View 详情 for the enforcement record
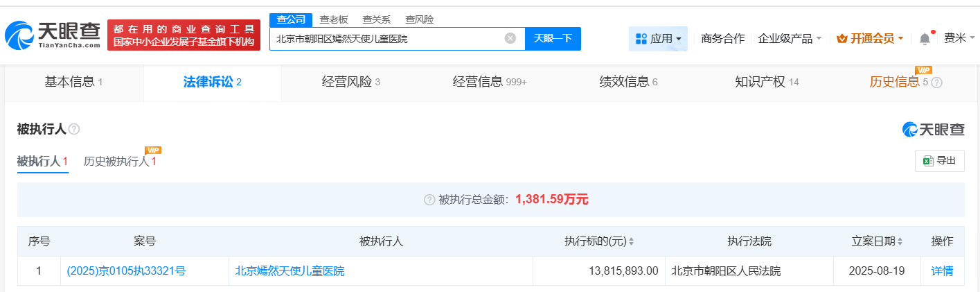 click(942, 271)
